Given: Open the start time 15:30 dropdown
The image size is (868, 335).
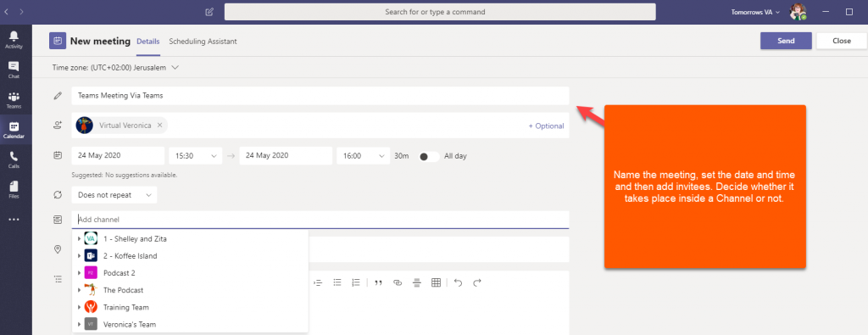Looking at the screenshot, I should (x=196, y=156).
